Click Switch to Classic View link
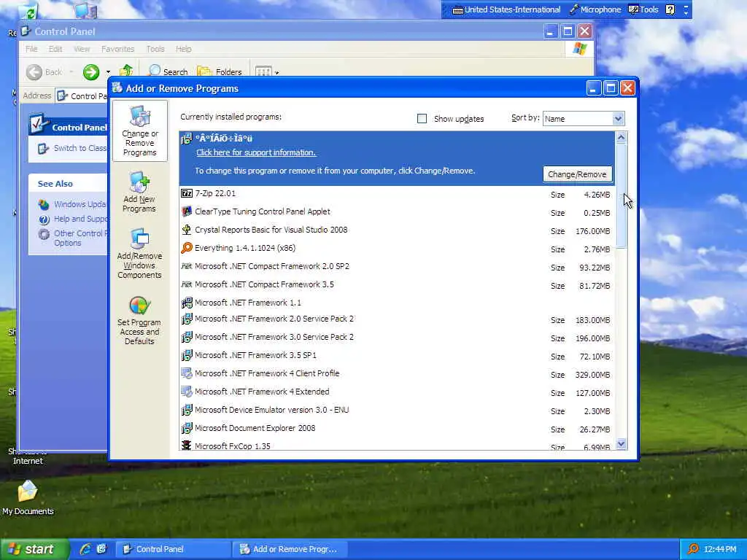This screenshot has width=747, height=560. tap(80, 148)
